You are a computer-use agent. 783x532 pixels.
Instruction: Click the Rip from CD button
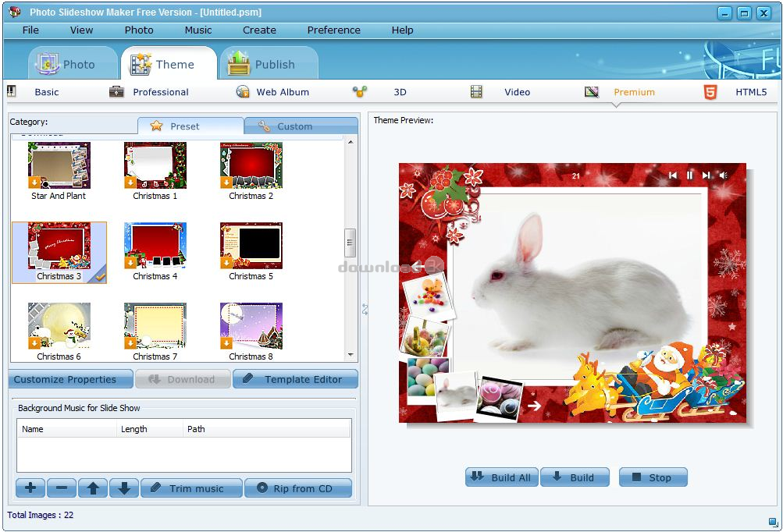[298, 488]
